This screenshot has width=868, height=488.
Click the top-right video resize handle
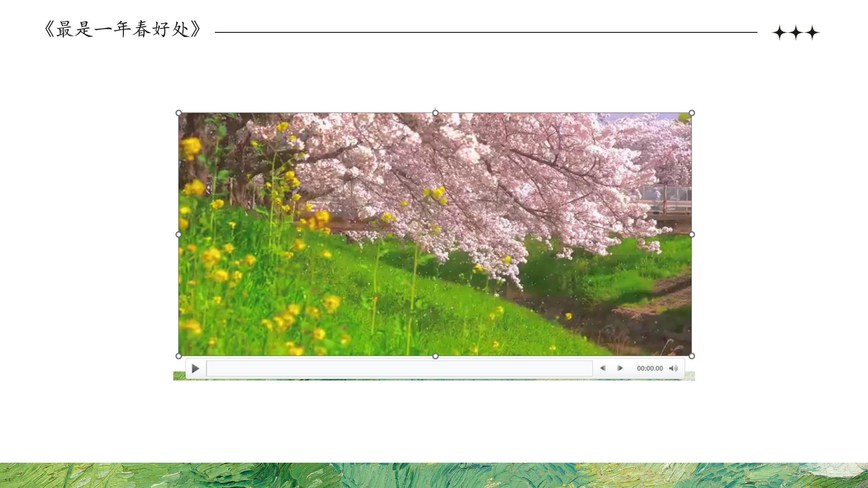[692, 113]
